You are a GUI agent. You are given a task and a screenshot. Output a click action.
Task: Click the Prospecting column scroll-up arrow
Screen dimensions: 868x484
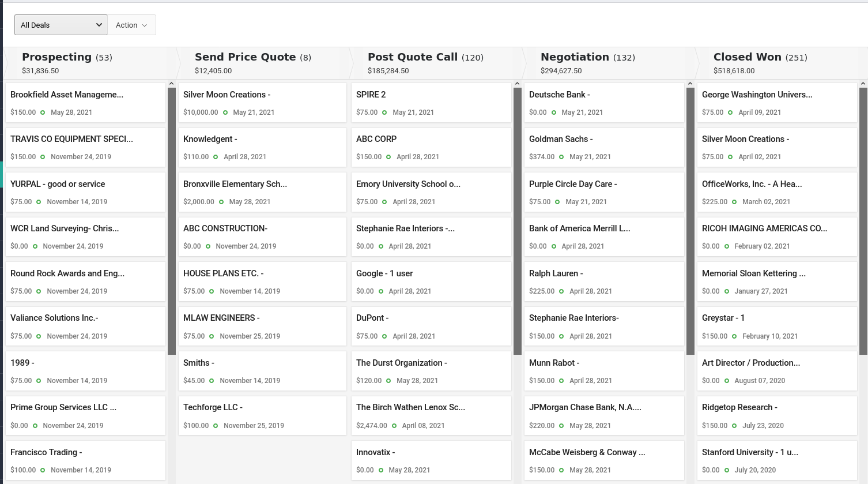click(171, 84)
